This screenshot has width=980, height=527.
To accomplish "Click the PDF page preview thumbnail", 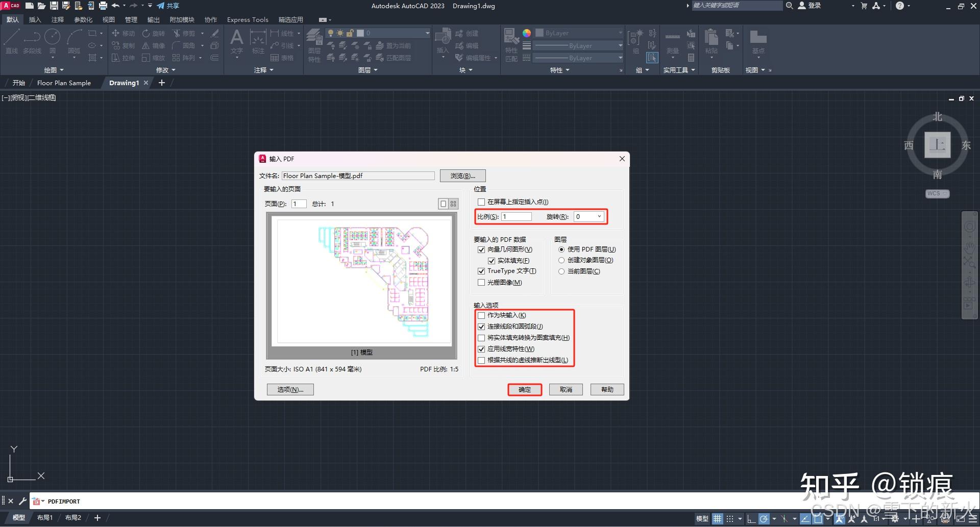I will coord(361,282).
